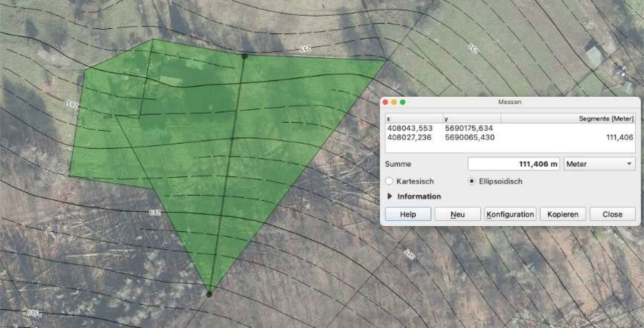Select the x value 408027,236
This screenshot has width=644, height=328.
tap(409, 137)
